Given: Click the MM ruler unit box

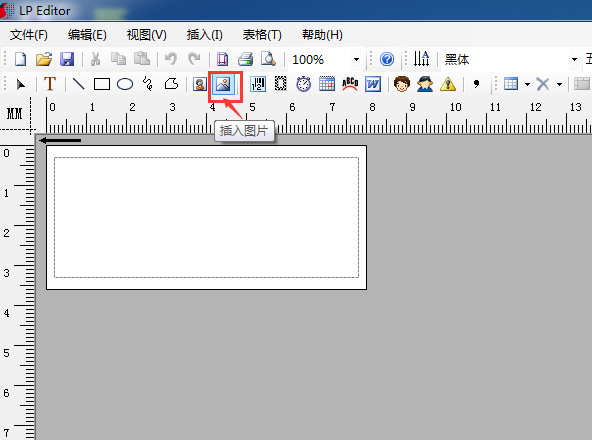Looking at the screenshot, I should coord(15,113).
